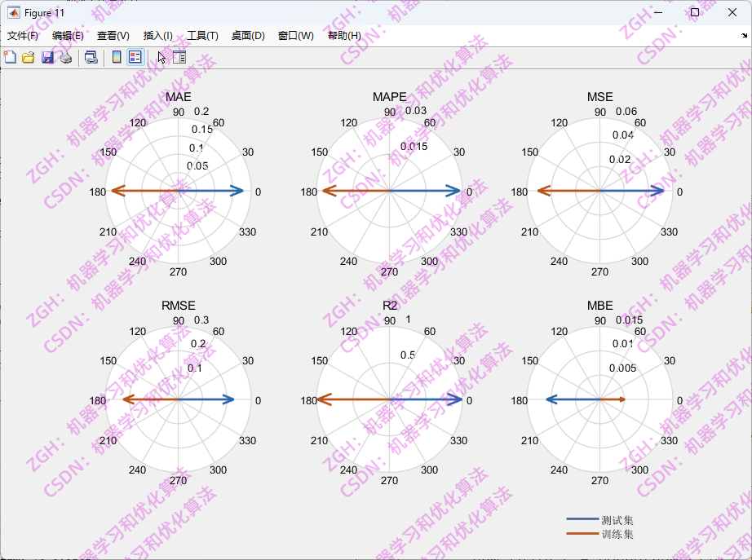Viewport: 752px width, 560px height.
Task: Select the MBE plot title
Action: click(x=600, y=306)
